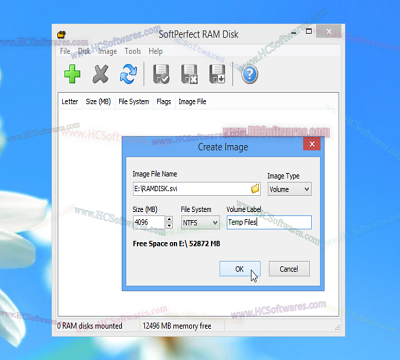Viewport: 400px width, 360px height.
Task: Click the '12496 MB memory free' status text
Action: click(x=177, y=326)
